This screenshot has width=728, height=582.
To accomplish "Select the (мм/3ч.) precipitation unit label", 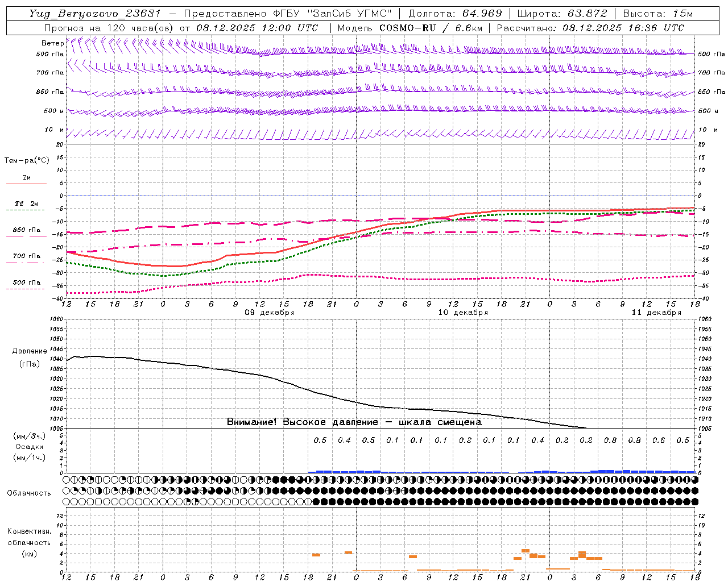I will (x=30, y=436).
